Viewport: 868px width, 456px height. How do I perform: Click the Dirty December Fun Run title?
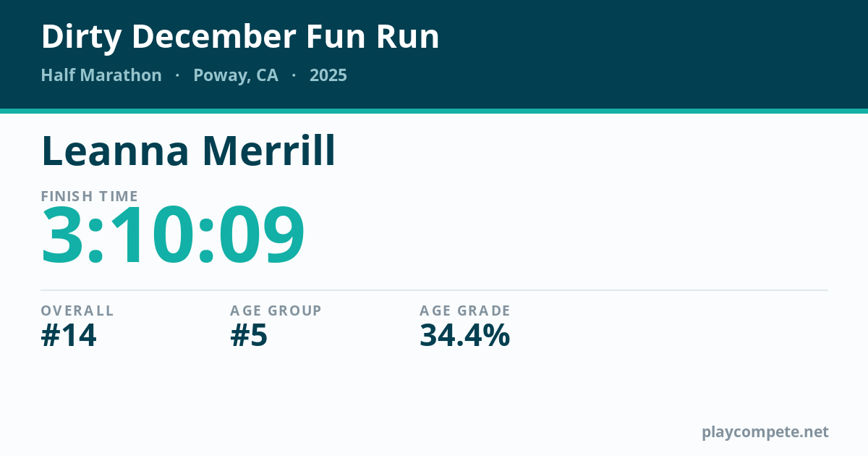pyautogui.click(x=240, y=37)
